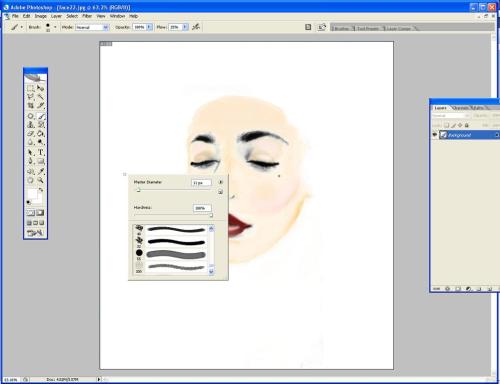Image resolution: width=500 pixels, height=384 pixels.
Task: Open the Filter menu
Action: [x=87, y=16]
